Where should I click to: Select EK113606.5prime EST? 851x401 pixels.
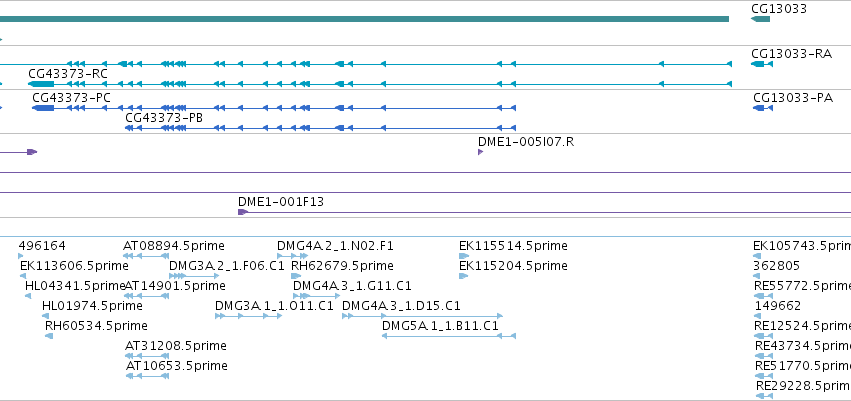coord(74,266)
